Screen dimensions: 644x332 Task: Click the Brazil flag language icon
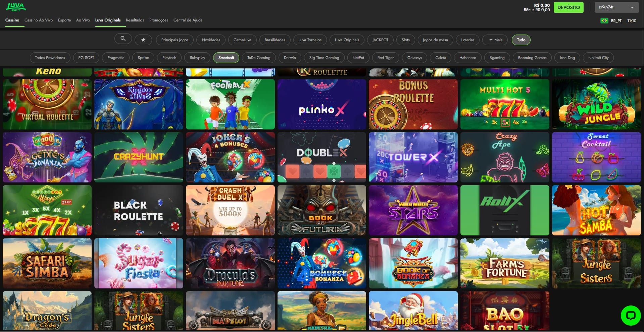(x=604, y=21)
